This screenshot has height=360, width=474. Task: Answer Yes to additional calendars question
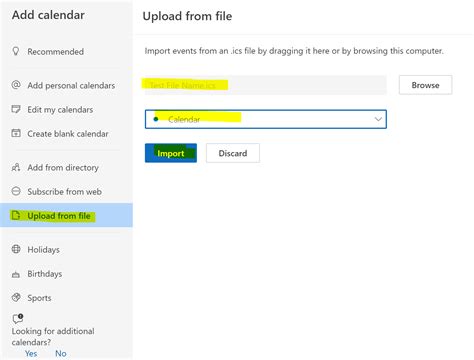(x=31, y=353)
